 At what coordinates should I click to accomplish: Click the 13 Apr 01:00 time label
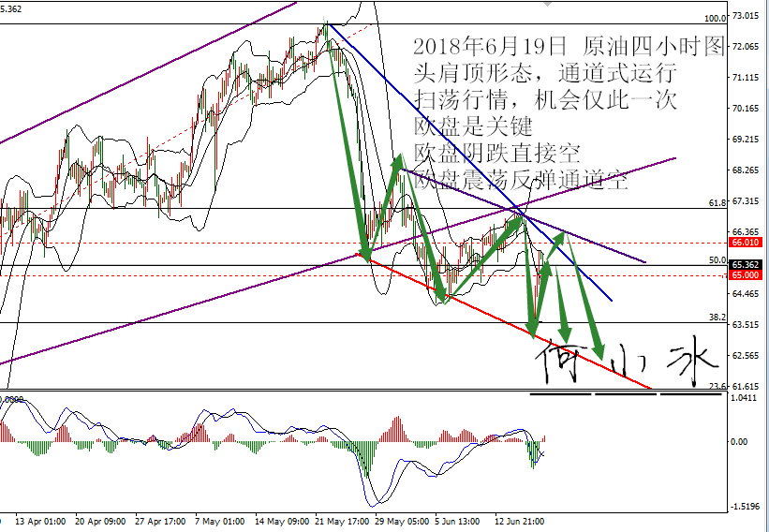(41, 520)
